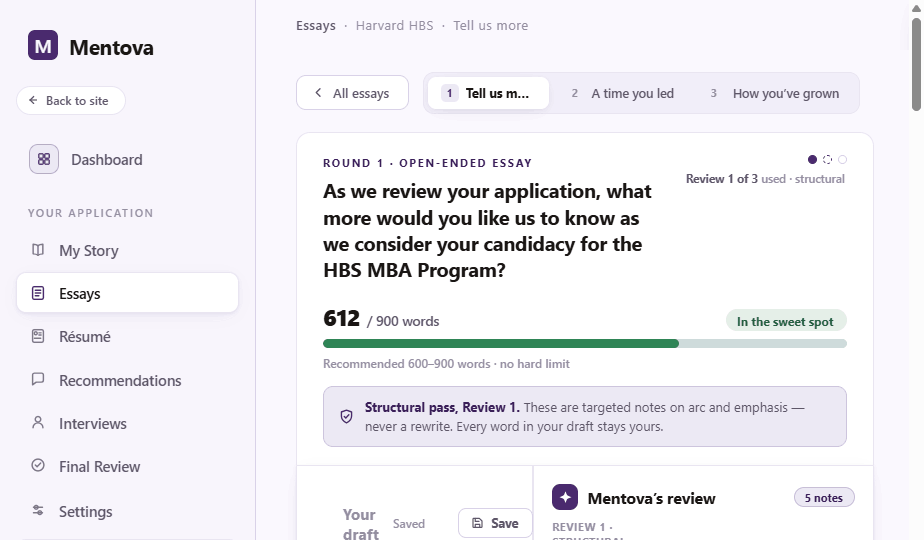Click the 'Mentova's review' heading

pos(651,498)
